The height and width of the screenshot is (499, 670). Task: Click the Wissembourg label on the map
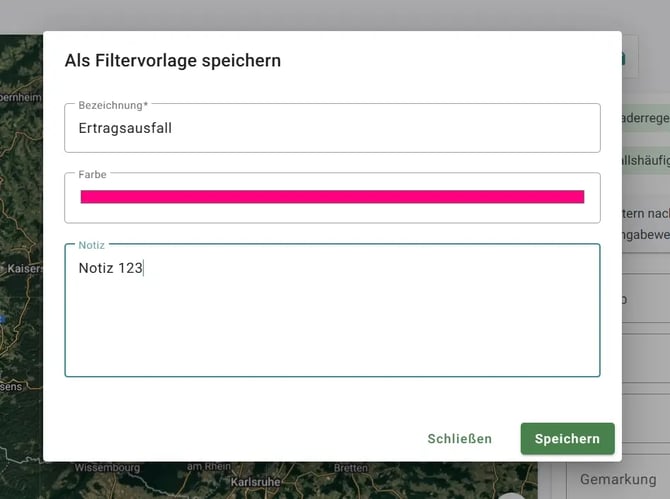[107, 468]
